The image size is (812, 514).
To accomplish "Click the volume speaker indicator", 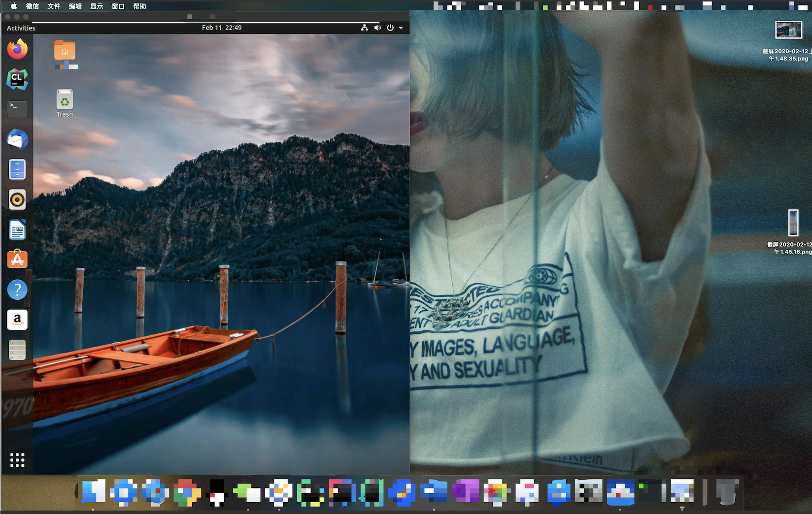I will [x=377, y=28].
